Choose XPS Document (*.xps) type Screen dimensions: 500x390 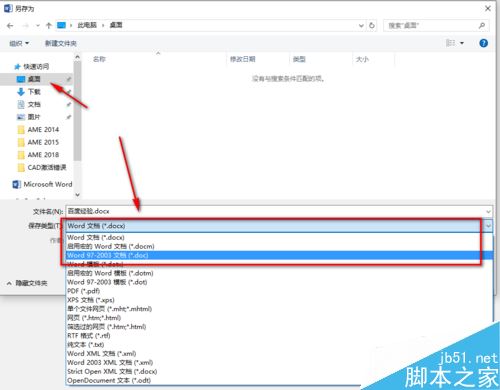[279, 300]
